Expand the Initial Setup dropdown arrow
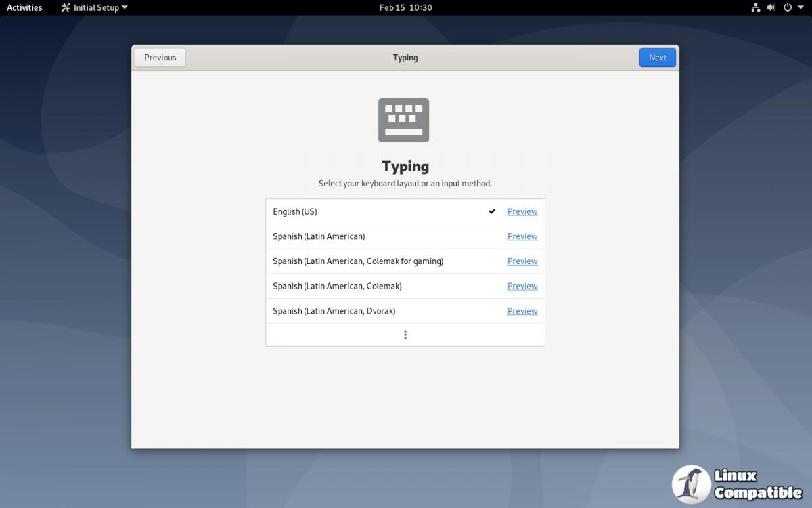The height and width of the screenshot is (508, 812). 125,8
